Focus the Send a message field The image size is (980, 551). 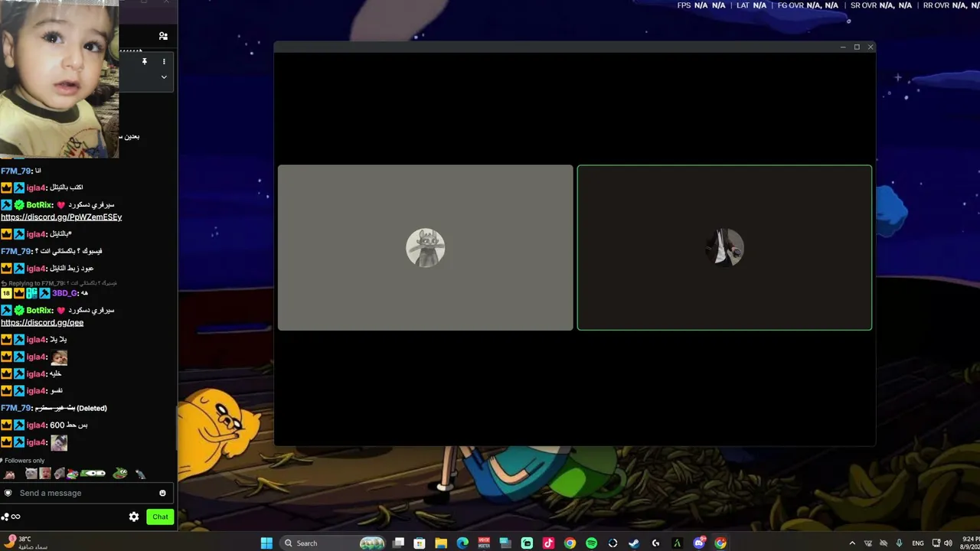[x=85, y=493]
